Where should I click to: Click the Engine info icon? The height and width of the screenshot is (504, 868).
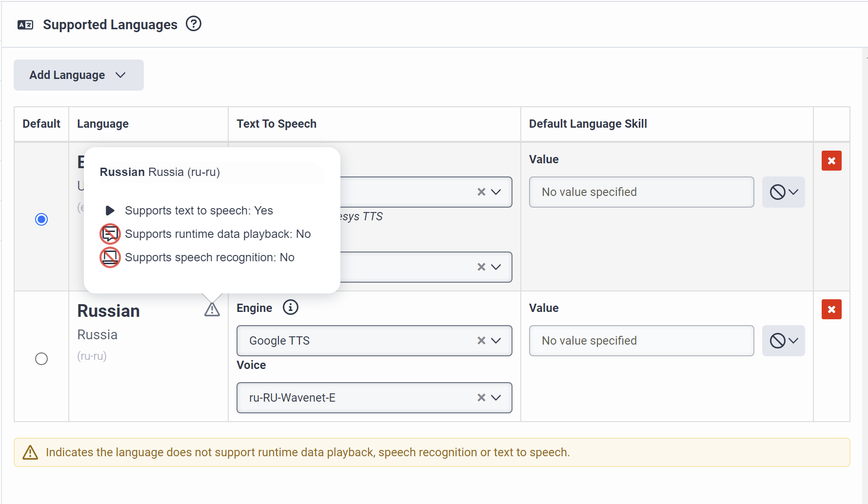[291, 308]
